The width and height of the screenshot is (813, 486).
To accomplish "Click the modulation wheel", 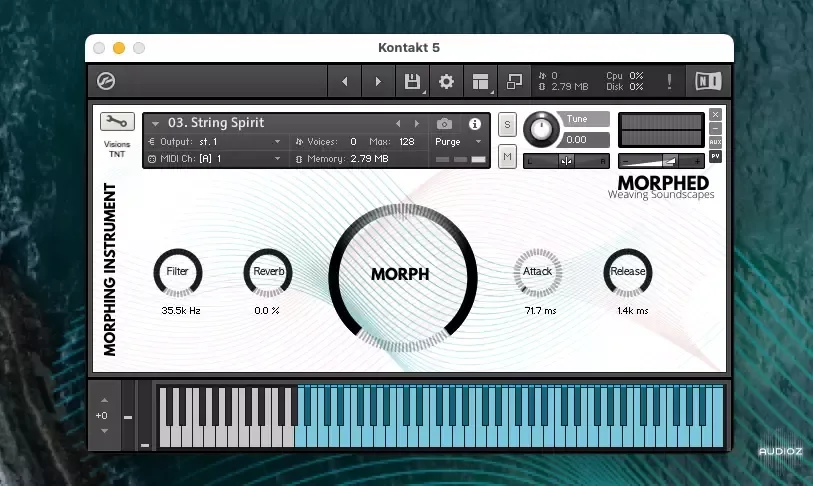I will click(145, 415).
